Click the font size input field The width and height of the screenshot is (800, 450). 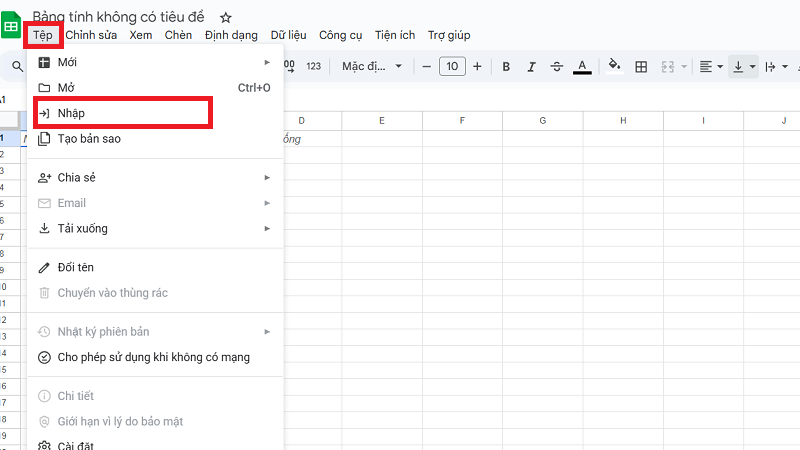coord(452,67)
